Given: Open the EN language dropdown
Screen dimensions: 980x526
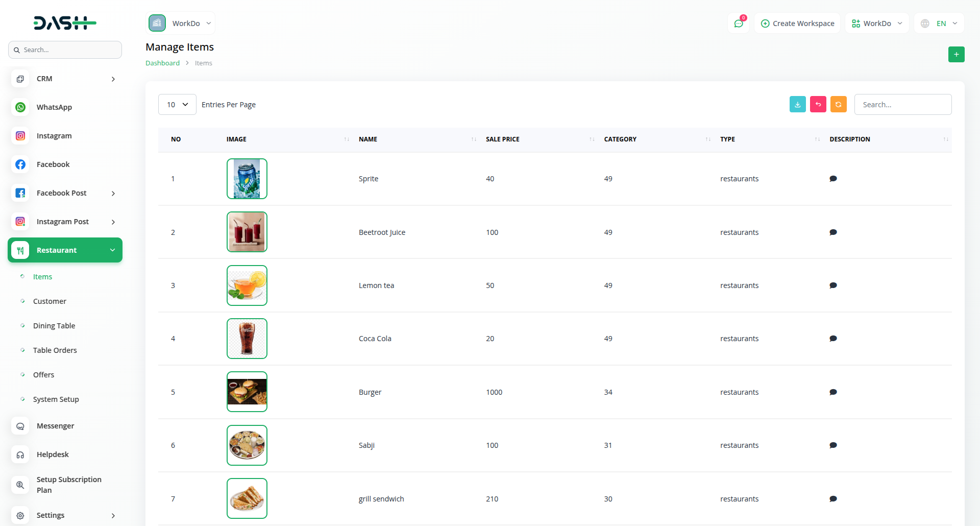Looking at the screenshot, I should pos(939,23).
